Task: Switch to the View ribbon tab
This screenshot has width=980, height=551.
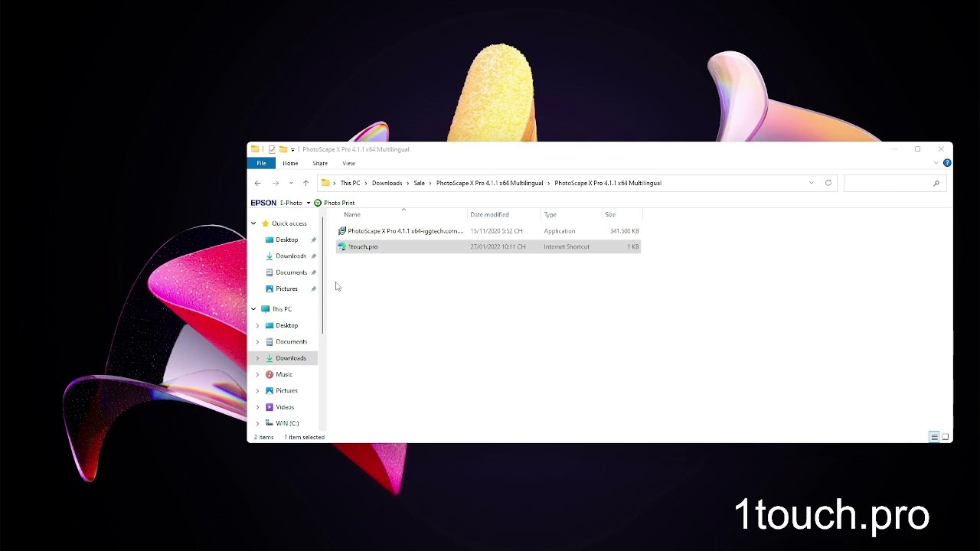Action: 348,163
